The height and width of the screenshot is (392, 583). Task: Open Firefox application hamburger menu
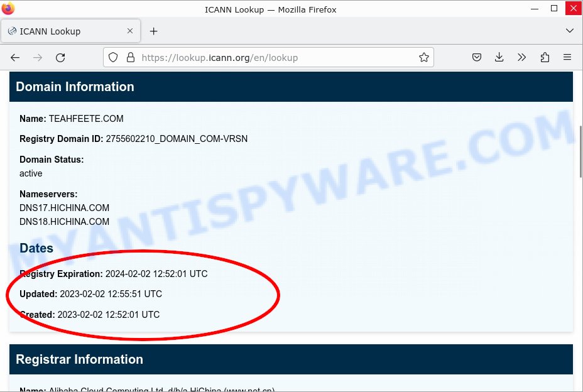click(x=567, y=57)
